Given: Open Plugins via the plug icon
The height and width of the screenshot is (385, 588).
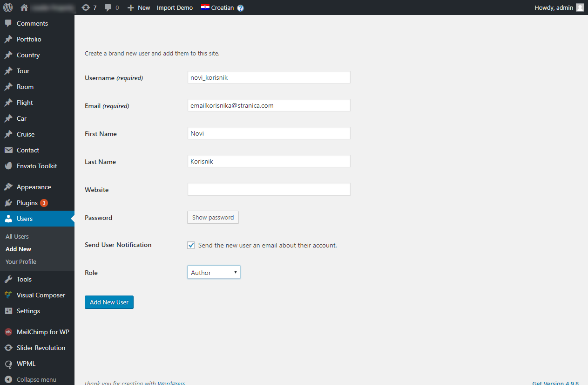Looking at the screenshot, I should [x=8, y=203].
